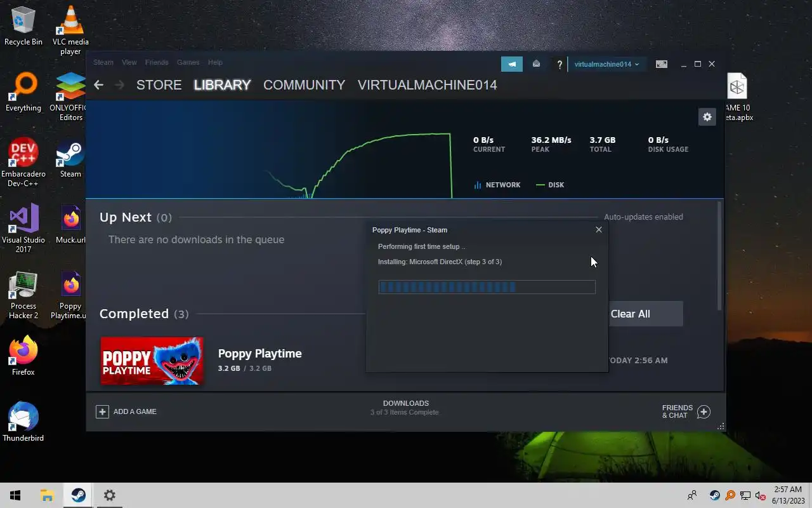Image resolution: width=812 pixels, height=508 pixels.
Task: Click the network tray icon
Action: point(745,495)
